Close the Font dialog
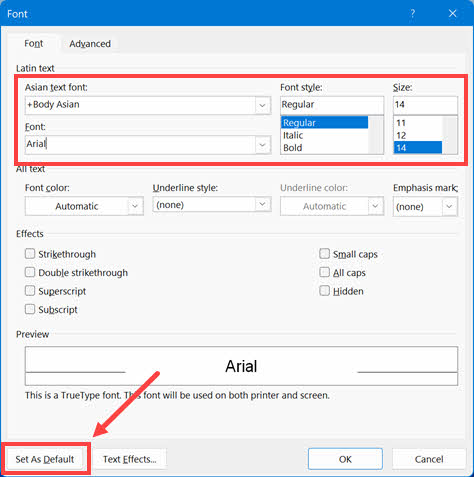The height and width of the screenshot is (477, 474). tap(452, 14)
